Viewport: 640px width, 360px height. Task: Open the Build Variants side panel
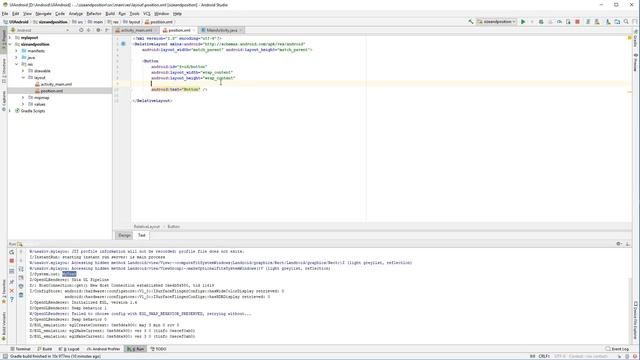[x=4, y=327]
